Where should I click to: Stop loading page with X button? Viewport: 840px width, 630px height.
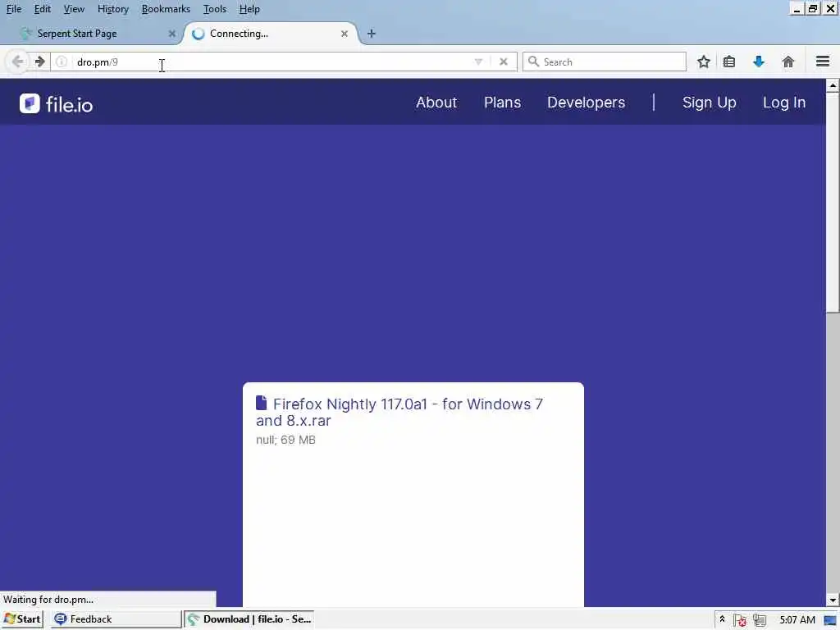click(503, 62)
